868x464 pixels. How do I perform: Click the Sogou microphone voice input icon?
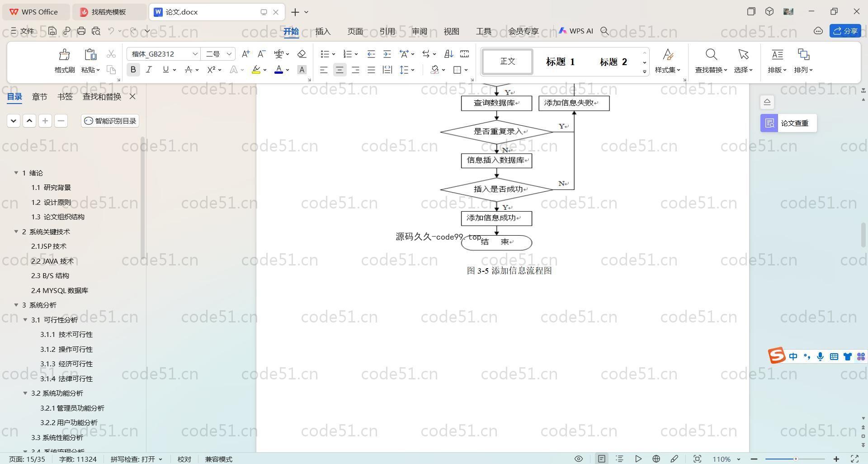(820, 356)
